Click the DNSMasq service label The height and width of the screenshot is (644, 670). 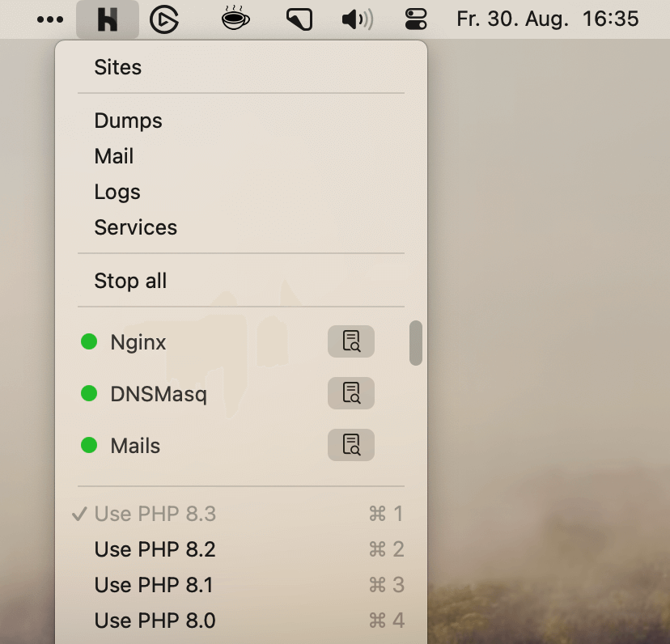tap(159, 394)
